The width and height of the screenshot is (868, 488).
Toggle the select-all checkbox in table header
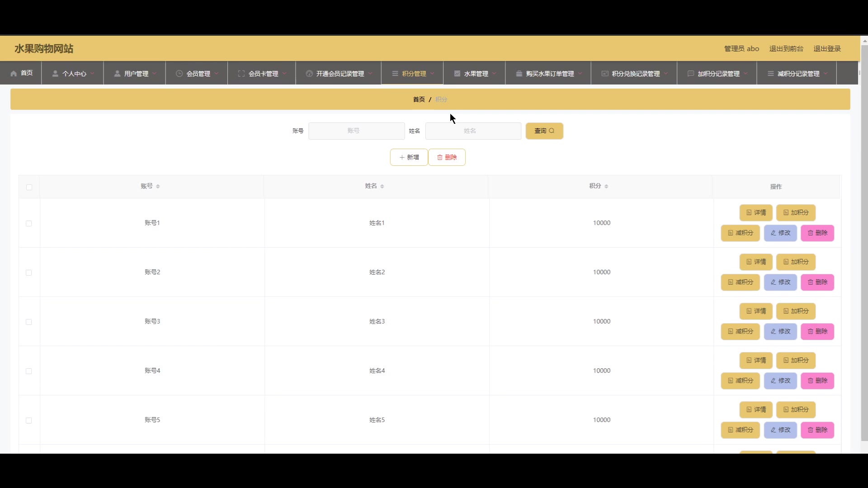pos(29,187)
